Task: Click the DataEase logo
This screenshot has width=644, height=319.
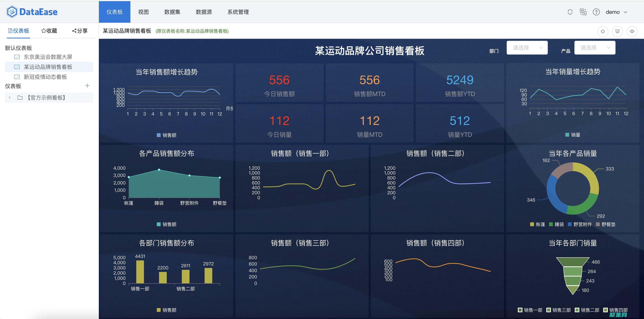Action: [33, 12]
